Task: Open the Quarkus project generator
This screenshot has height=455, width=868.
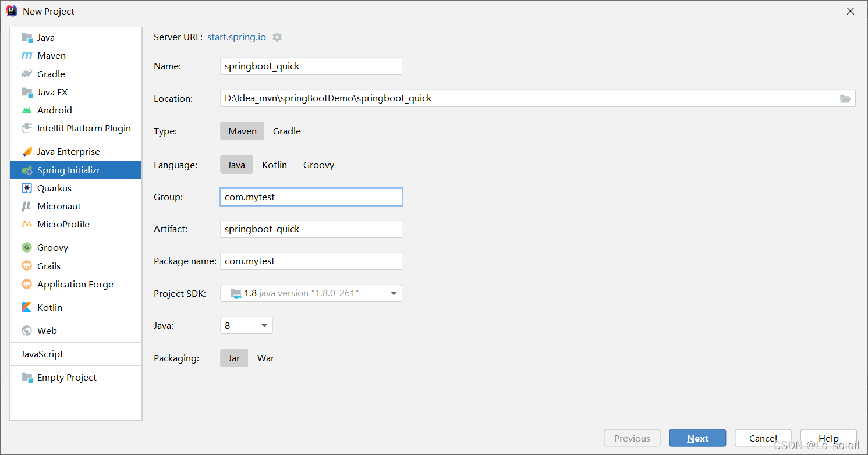Action: (53, 188)
